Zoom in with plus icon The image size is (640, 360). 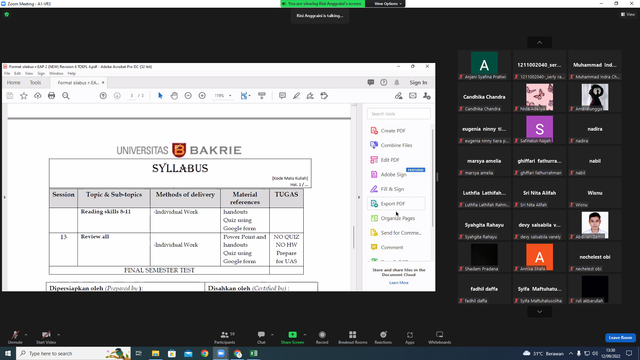pos(202,96)
